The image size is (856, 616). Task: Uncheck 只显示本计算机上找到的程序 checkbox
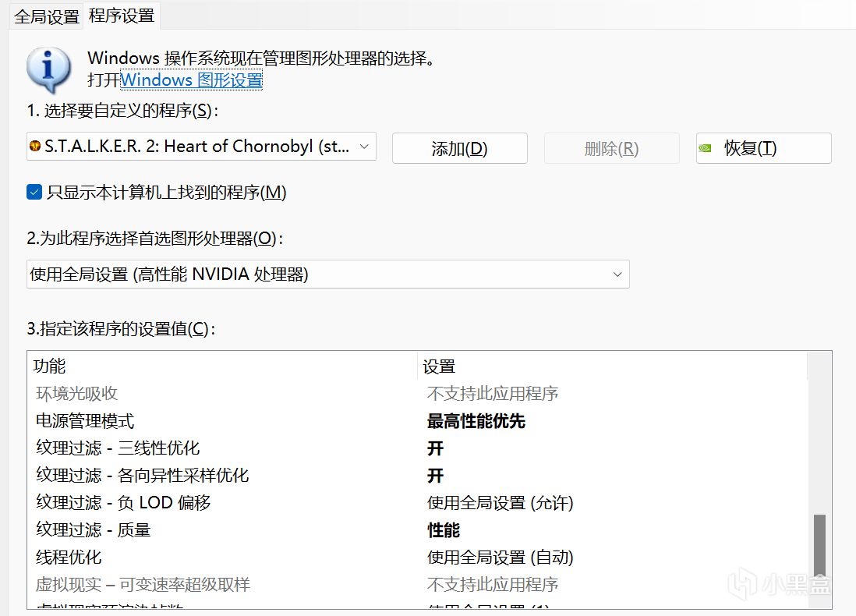[x=34, y=192]
